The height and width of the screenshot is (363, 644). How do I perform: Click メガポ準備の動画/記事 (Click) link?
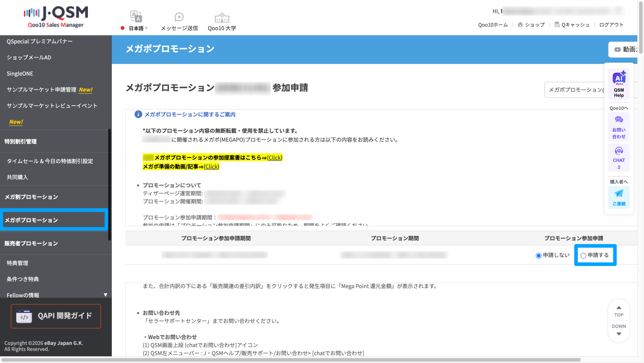click(x=211, y=167)
